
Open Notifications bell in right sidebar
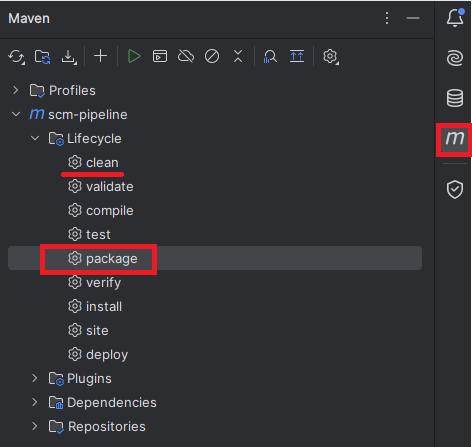tap(455, 17)
